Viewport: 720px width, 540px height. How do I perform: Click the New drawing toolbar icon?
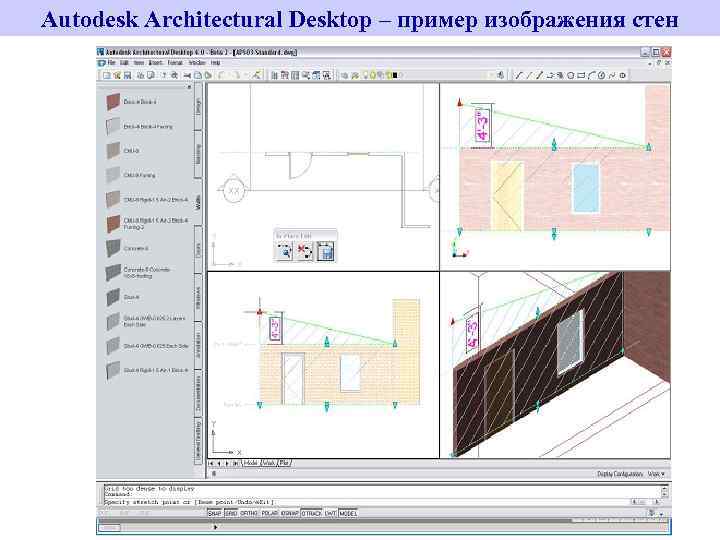(x=107, y=75)
